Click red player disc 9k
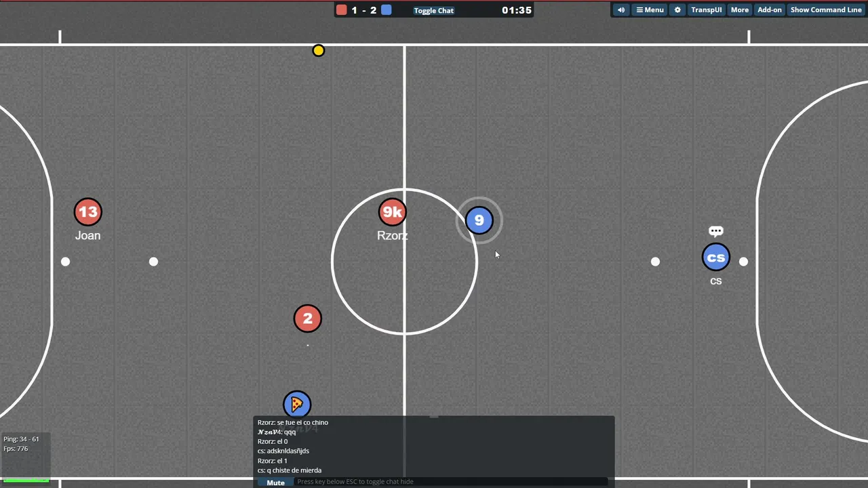This screenshot has height=488, width=868. [393, 212]
